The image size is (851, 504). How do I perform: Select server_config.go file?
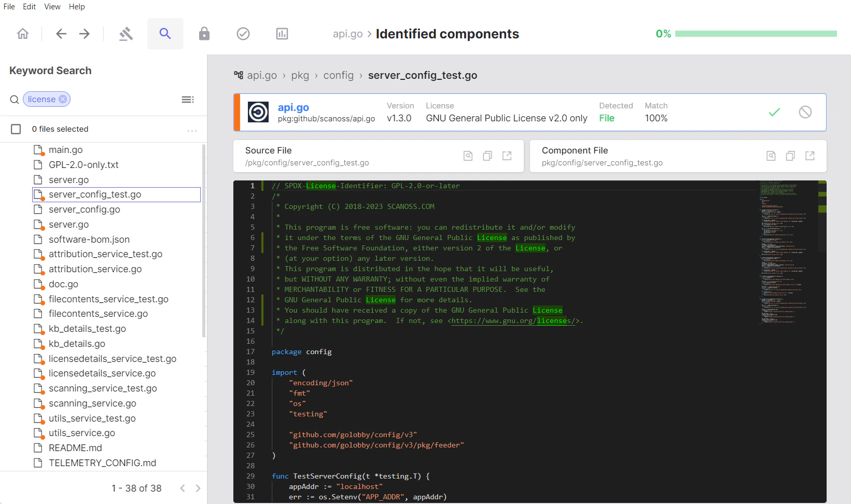click(85, 209)
